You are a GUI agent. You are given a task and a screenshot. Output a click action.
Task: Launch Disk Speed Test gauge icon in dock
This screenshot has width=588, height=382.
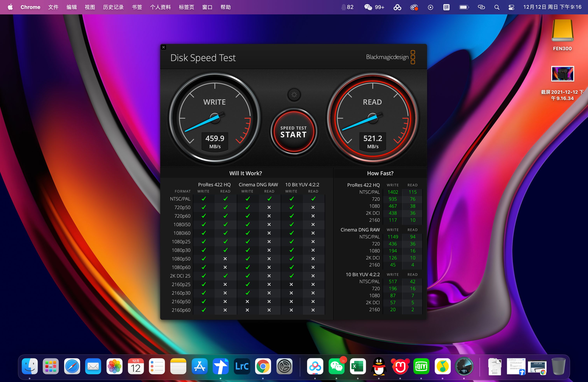tap(464, 366)
